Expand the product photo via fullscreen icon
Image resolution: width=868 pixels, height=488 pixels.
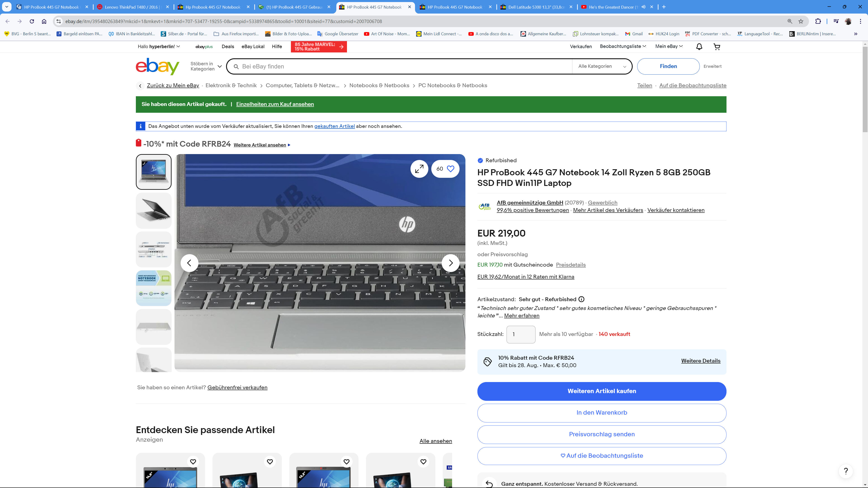tap(419, 169)
